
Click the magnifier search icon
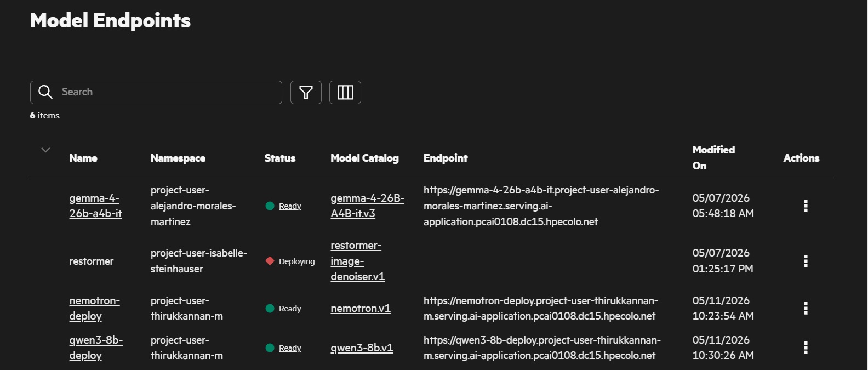click(x=45, y=92)
